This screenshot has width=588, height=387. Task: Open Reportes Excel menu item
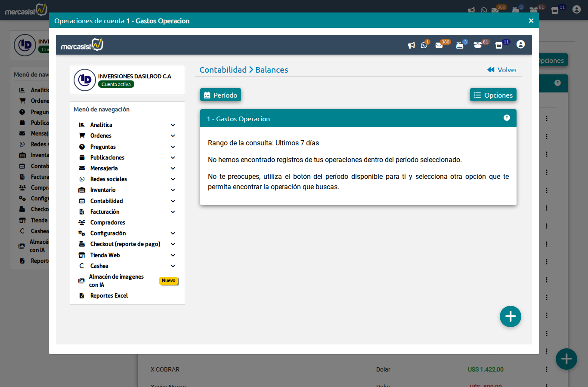pos(109,295)
